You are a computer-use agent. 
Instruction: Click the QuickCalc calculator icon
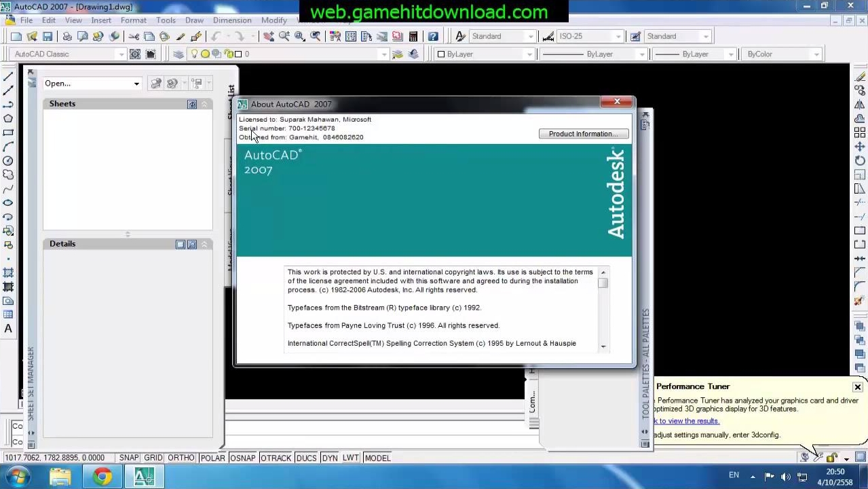coord(413,36)
